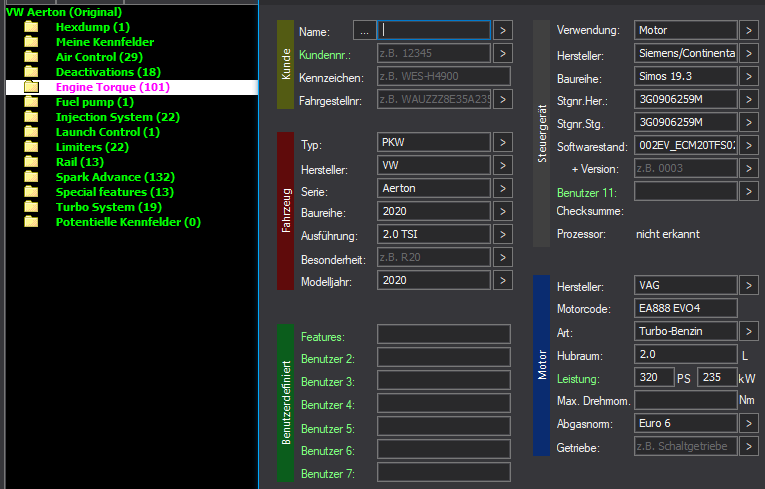The image size is (765, 489).
Task: Open the Hexdump (1) tree entry
Action: click(x=93, y=27)
